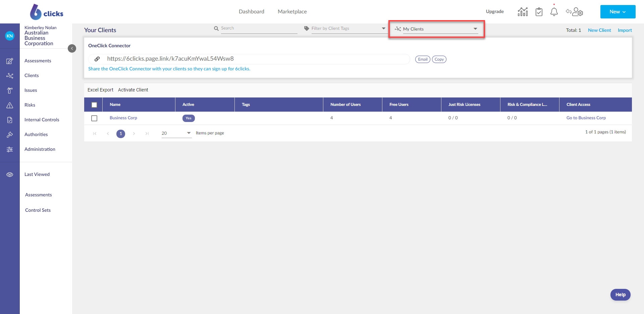The image size is (644, 314).
Task: Open the Marketplace tab
Action: 292,12
